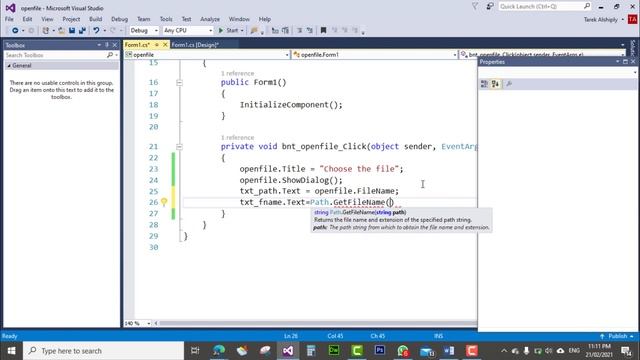Open the Toolbox window options dropdown

click(x=99, y=45)
